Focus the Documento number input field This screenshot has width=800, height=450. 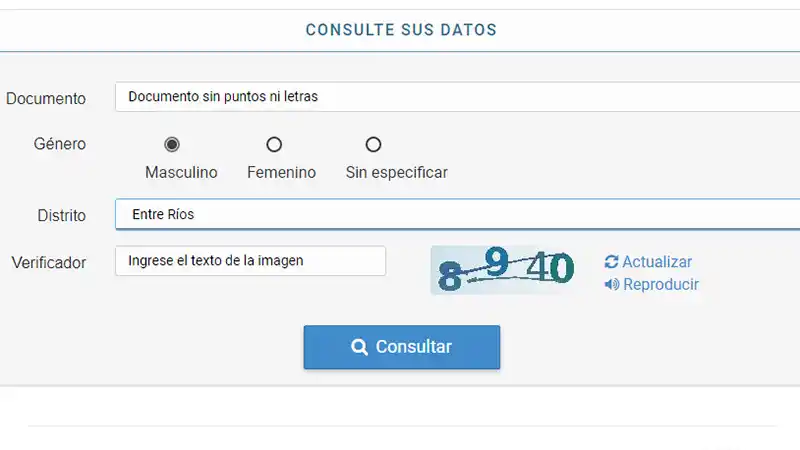457,97
